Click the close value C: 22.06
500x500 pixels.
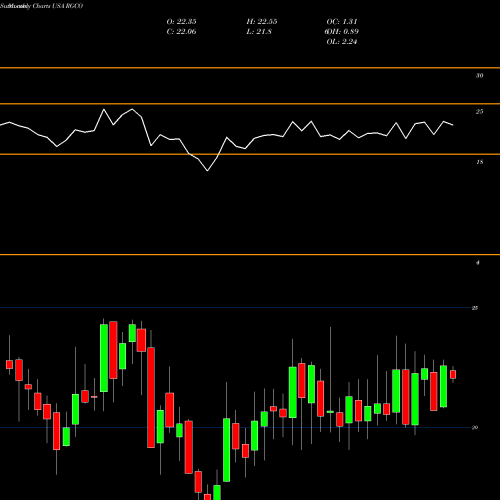[181, 32]
